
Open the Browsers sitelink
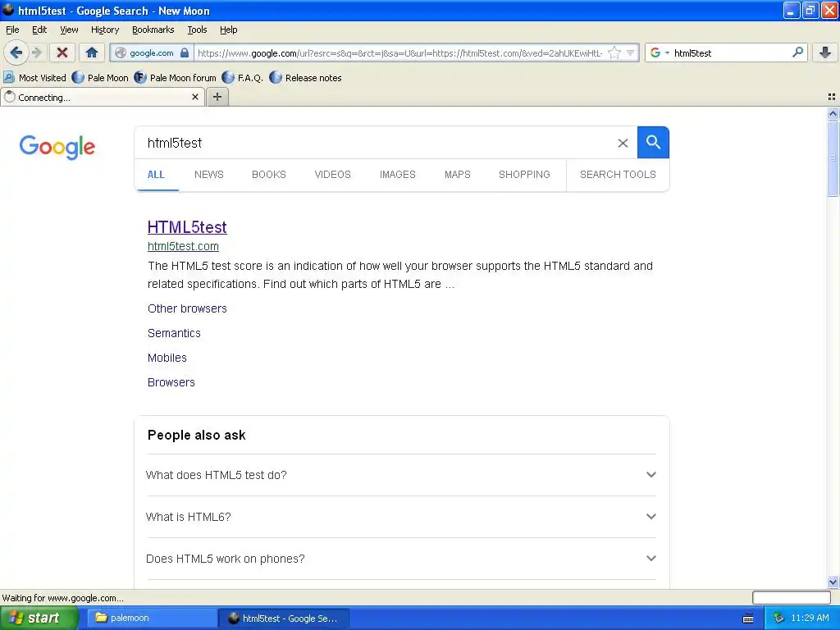coord(171,382)
